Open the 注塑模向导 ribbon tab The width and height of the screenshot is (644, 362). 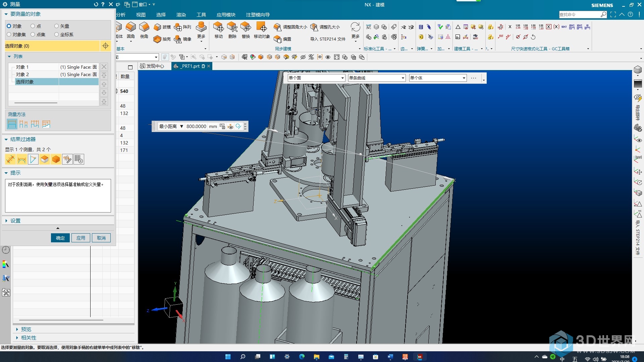coord(258,15)
